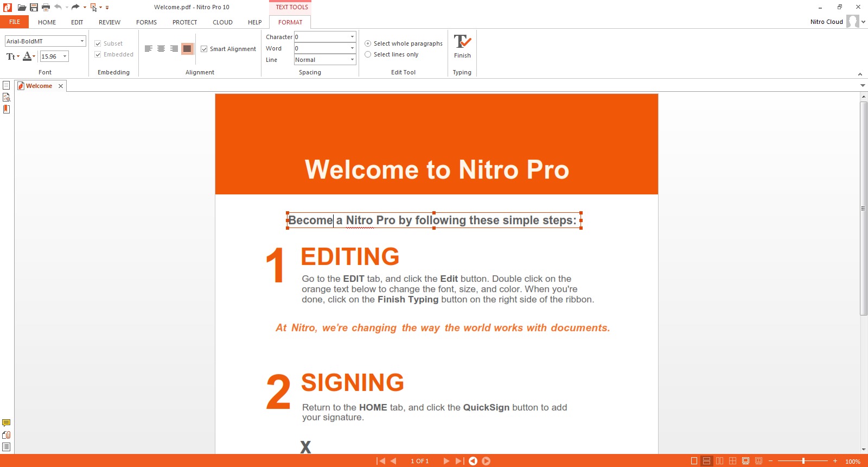Click the Nitro Pro logo icon
This screenshot has width=868, height=467.
tap(7, 8)
